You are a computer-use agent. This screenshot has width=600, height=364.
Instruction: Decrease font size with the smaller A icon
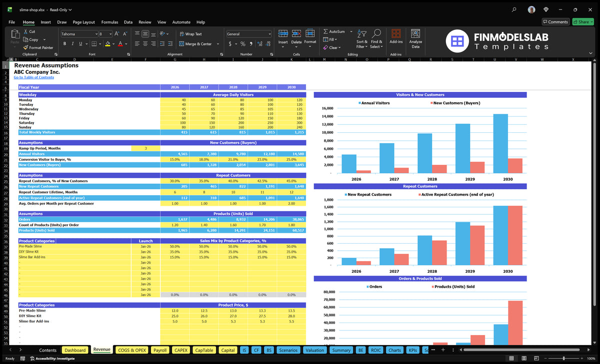125,33
